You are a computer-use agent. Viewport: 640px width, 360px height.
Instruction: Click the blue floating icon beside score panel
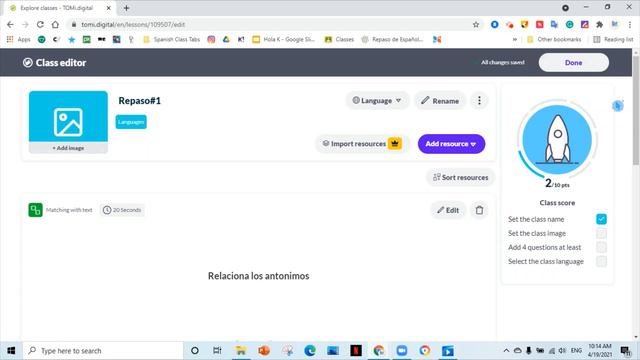pyautogui.click(x=618, y=106)
